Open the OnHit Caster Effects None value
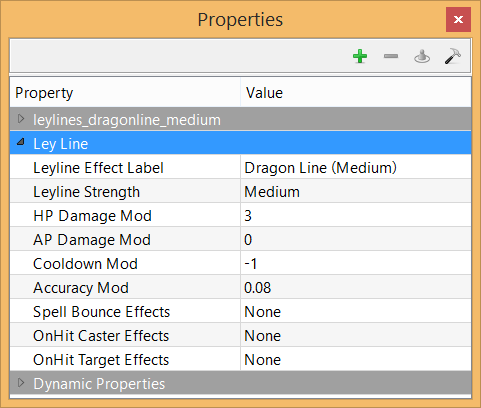The width and height of the screenshot is (481, 408). tap(356, 335)
